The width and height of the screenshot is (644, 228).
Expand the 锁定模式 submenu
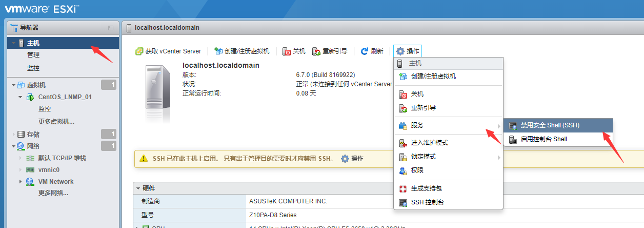tap(423, 157)
